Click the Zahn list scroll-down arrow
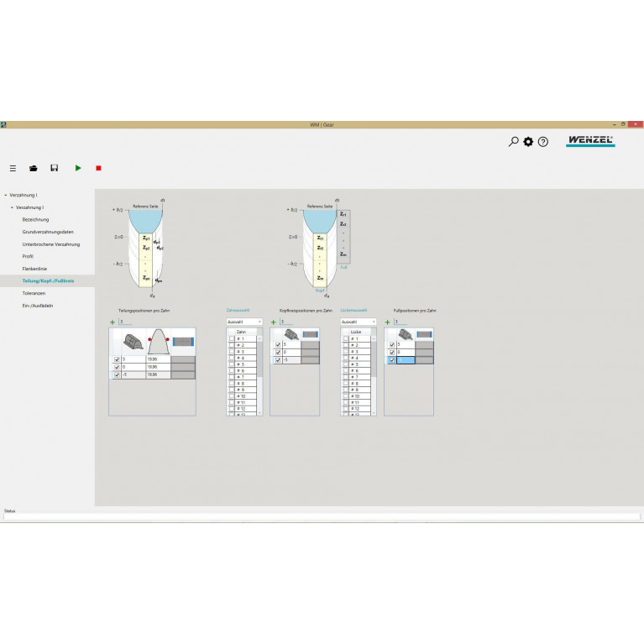644x644 pixels. [259, 413]
